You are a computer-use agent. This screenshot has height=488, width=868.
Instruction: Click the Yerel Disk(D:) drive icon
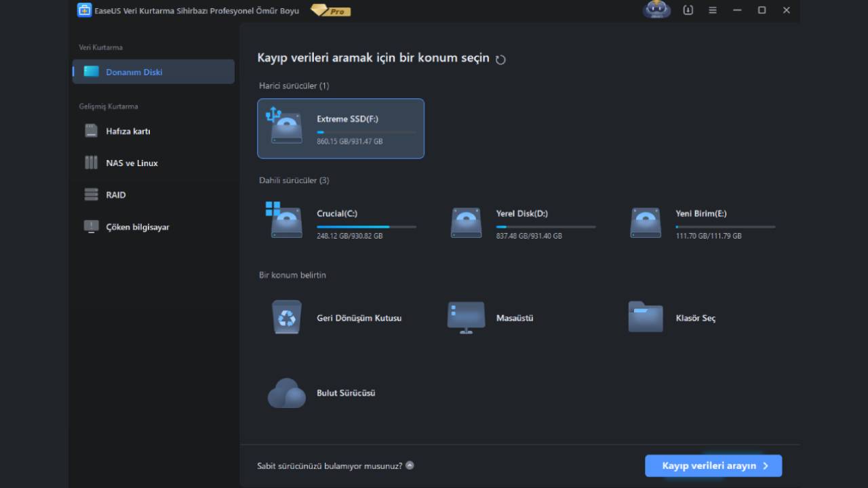click(x=466, y=222)
